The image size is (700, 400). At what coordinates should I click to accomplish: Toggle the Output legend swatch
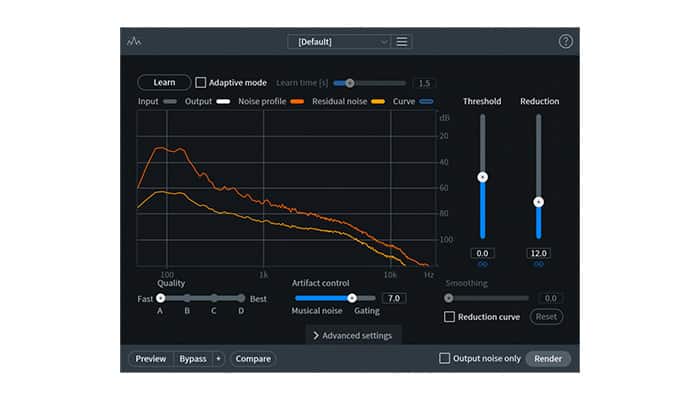[223, 102]
